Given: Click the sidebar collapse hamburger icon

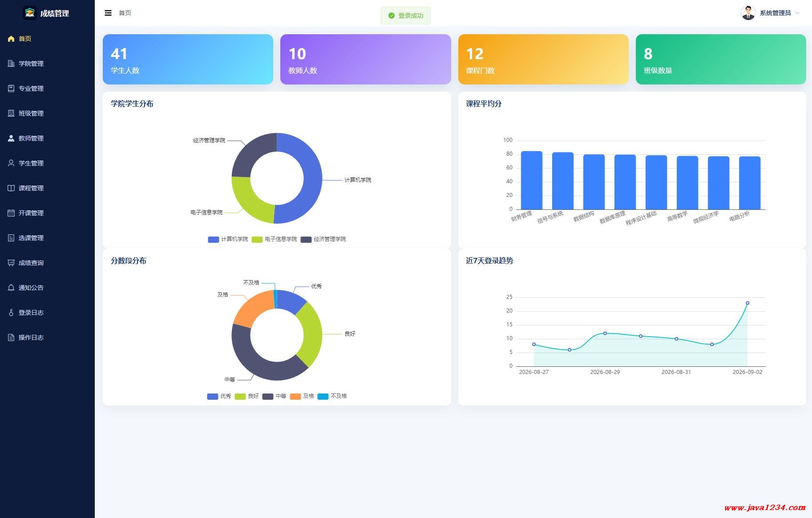Looking at the screenshot, I should click(108, 13).
